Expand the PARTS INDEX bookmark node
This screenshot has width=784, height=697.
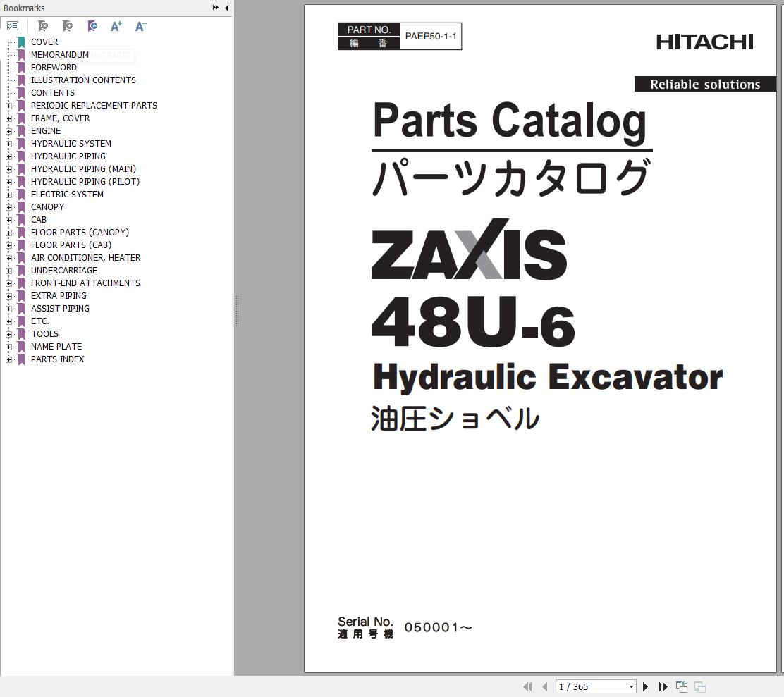8,359
